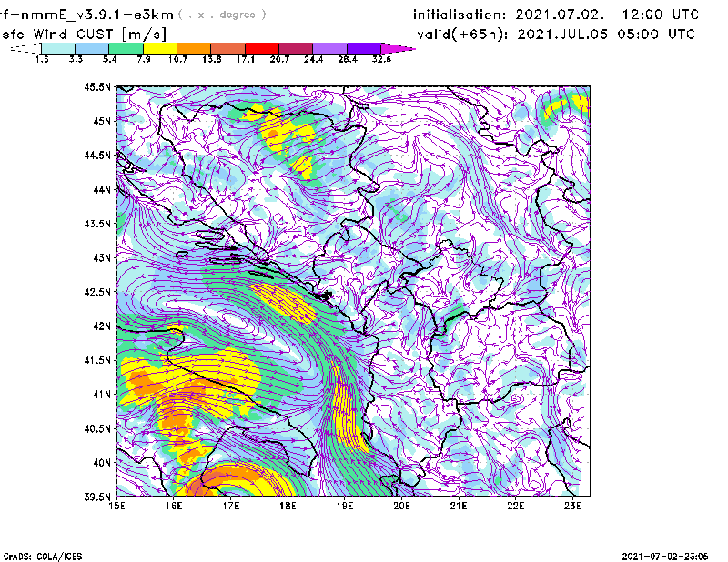This screenshot has width=728, height=562.
Task: Click the '20E' longitude axis label
Action: [x=401, y=506]
